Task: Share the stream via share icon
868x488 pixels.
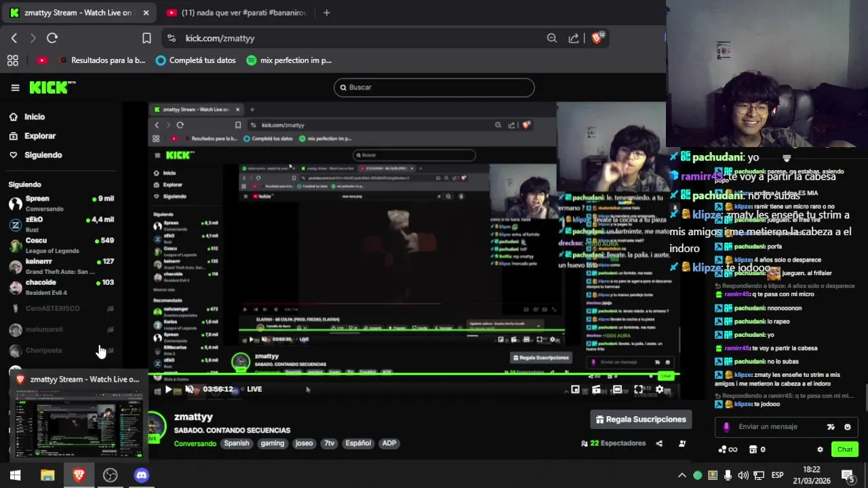Action: pyautogui.click(x=659, y=443)
